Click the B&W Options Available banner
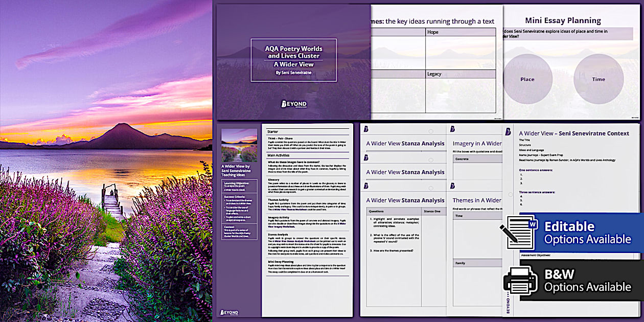This screenshot has height=322, width=644. (587, 281)
